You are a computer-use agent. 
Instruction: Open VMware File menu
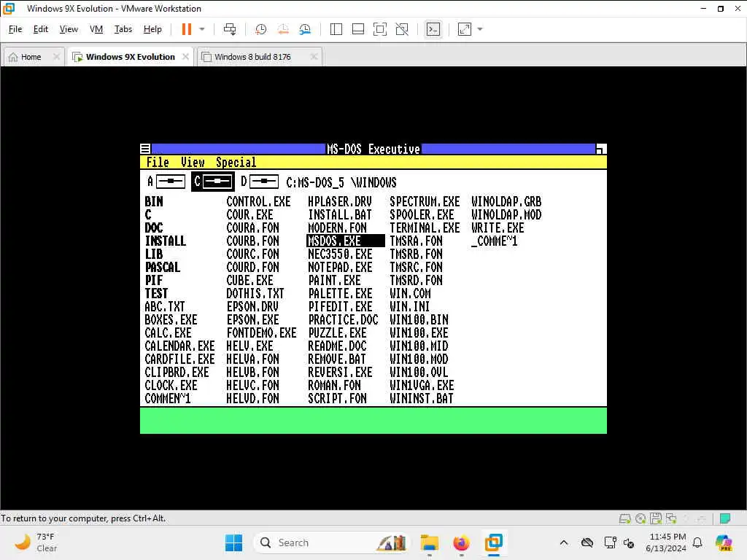click(x=15, y=29)
